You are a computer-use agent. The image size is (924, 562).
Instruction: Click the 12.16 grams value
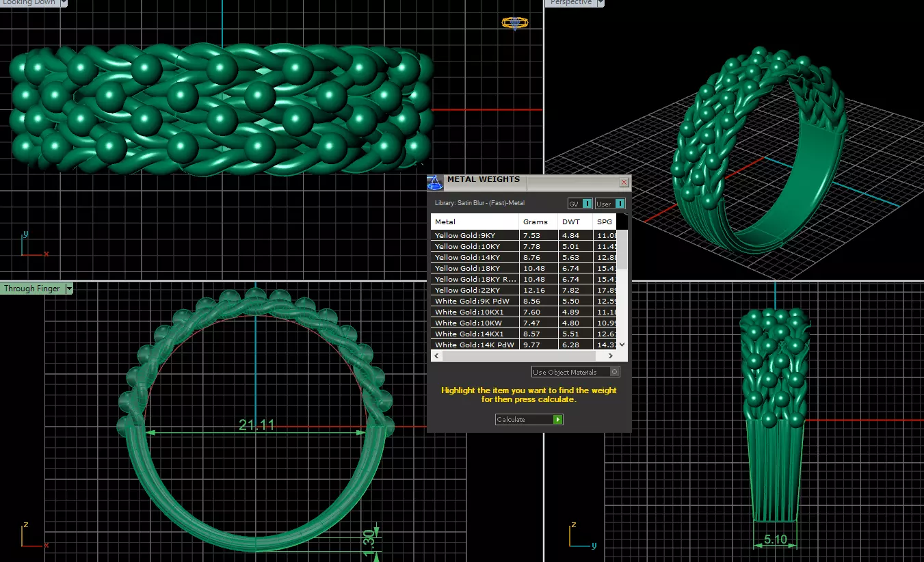[x=533, y=290]
